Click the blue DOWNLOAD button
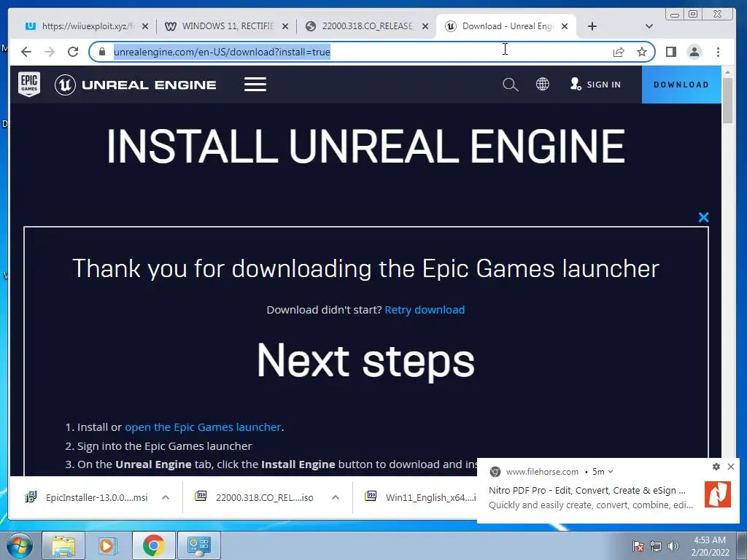This screenshot has width=747, height=560. (681, 85)
